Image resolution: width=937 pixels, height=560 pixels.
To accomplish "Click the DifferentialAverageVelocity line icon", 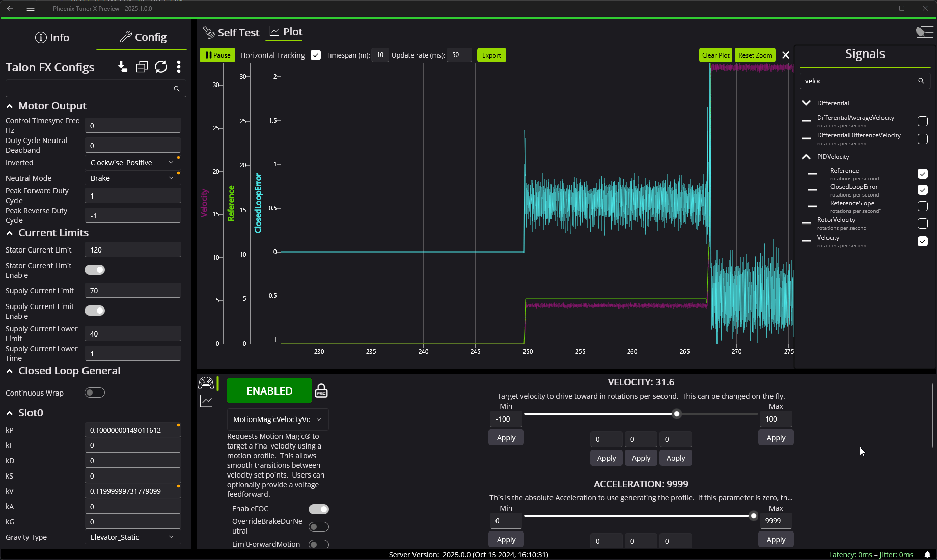I will click(806, 121).
